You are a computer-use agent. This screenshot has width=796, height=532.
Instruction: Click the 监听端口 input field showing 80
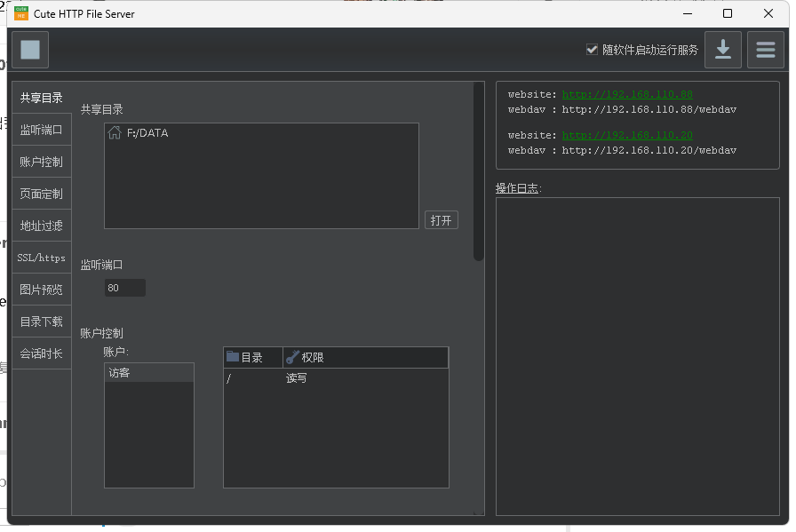tap(124, 288)
